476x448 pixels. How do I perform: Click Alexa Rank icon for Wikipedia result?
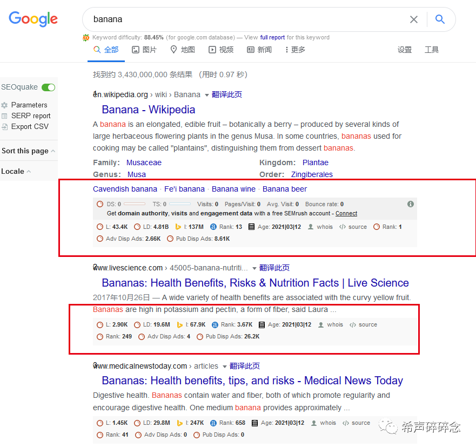(213, 227)
